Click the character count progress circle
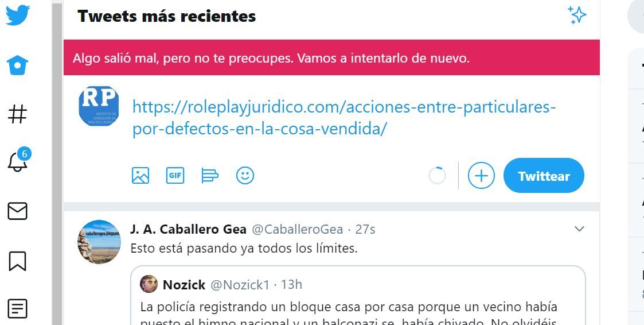Screen dimensions: 644x325 pos(437,176)
